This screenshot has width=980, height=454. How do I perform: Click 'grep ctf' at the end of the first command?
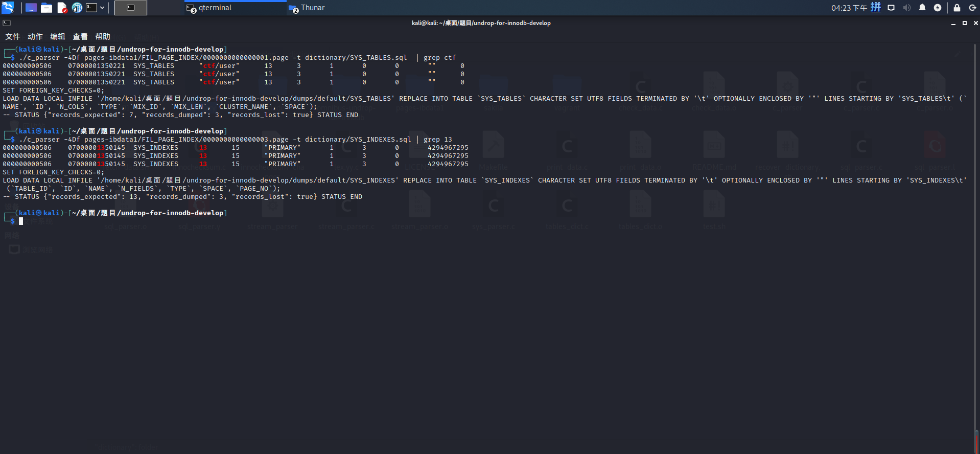point(440,58)
